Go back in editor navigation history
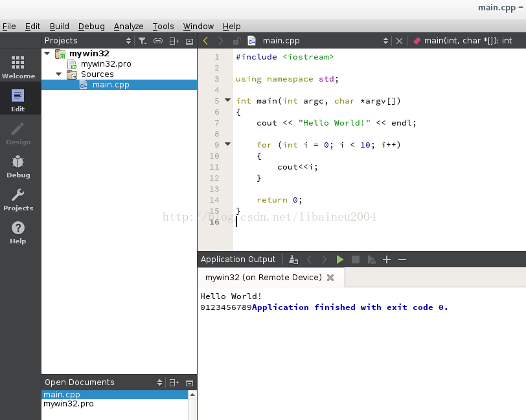This screenshot has width=526, height=420. [205, 41]
